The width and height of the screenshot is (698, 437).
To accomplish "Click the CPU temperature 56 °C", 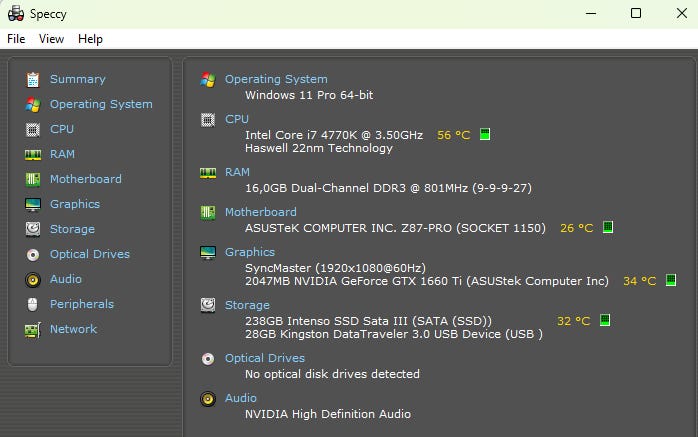I will click(453, 135).
